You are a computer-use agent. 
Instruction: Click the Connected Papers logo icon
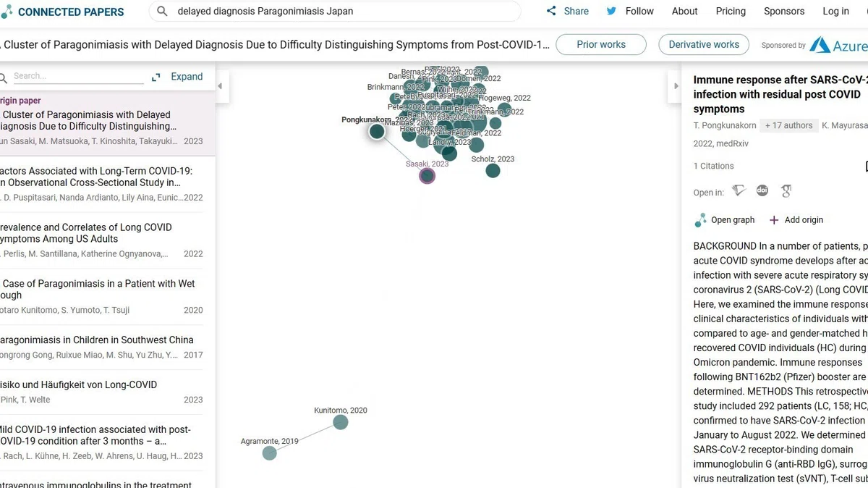coord(7,12)
